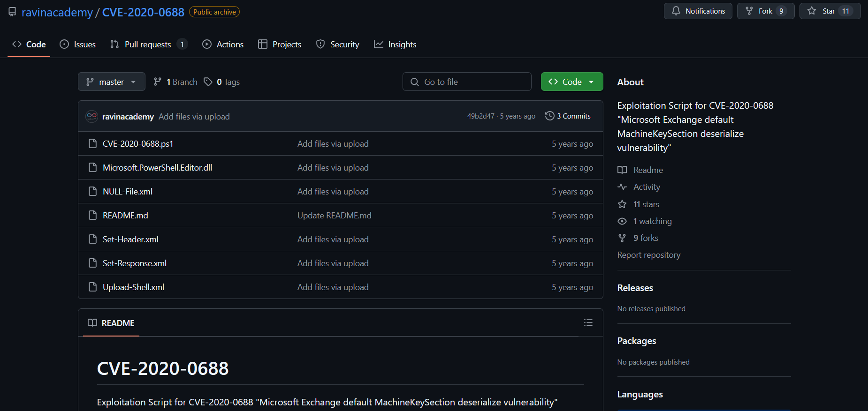Open the Microsoft.PowerShell.Editor.dll file
The height and width of the screenshot is (411, 868).
pos(157,168)
